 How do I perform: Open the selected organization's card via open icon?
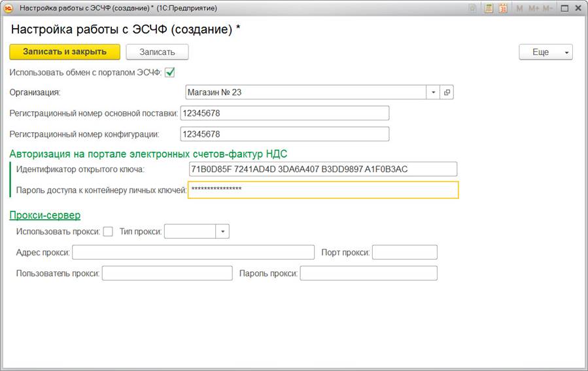point(447,92)
